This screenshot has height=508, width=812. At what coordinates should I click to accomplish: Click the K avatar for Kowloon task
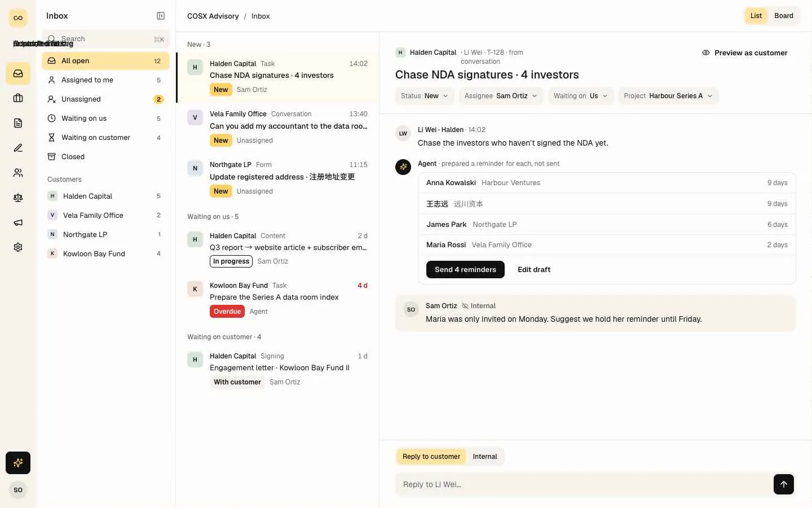pos(195,290)
